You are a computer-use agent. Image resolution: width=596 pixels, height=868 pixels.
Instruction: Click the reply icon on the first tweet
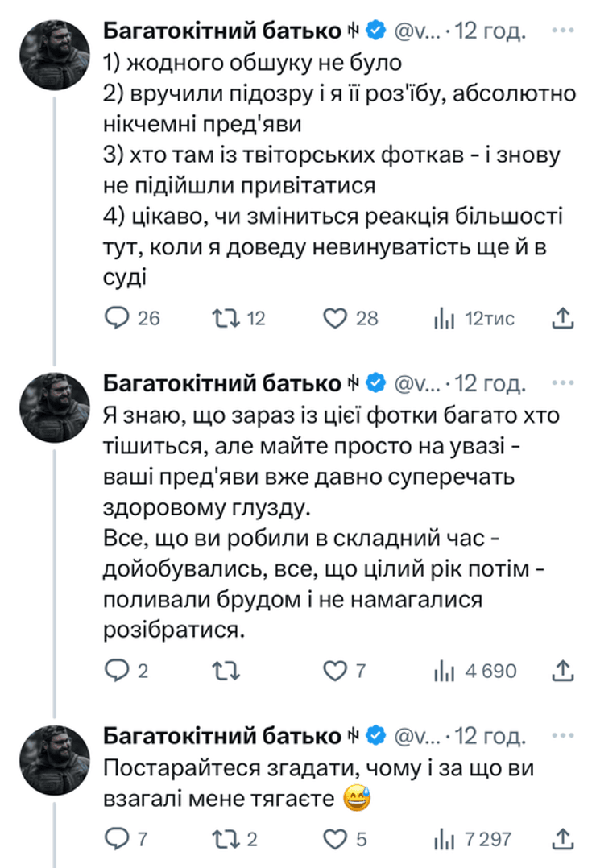point(118,318)
